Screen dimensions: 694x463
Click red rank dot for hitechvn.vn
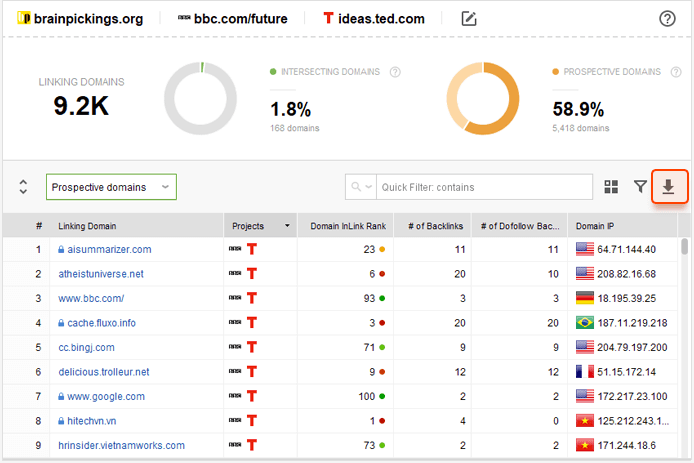(x=382, y=421)
